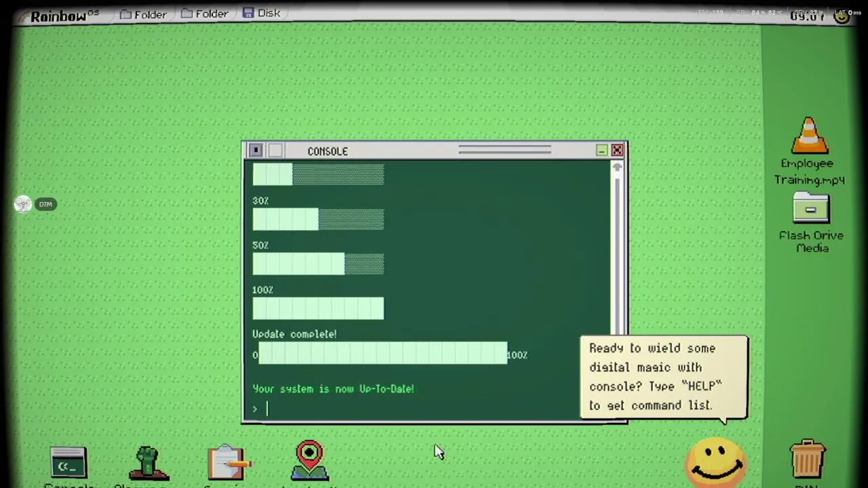Click the D7M badge on the desktop
Viewport: 868px width, 488px height.
click(45, 204)
